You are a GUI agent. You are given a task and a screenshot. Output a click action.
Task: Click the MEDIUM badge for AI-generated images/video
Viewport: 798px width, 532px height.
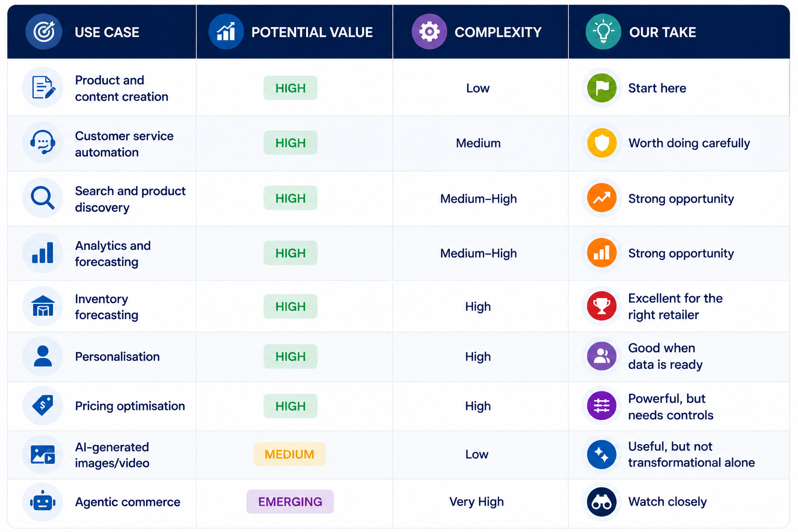point(289,454)
